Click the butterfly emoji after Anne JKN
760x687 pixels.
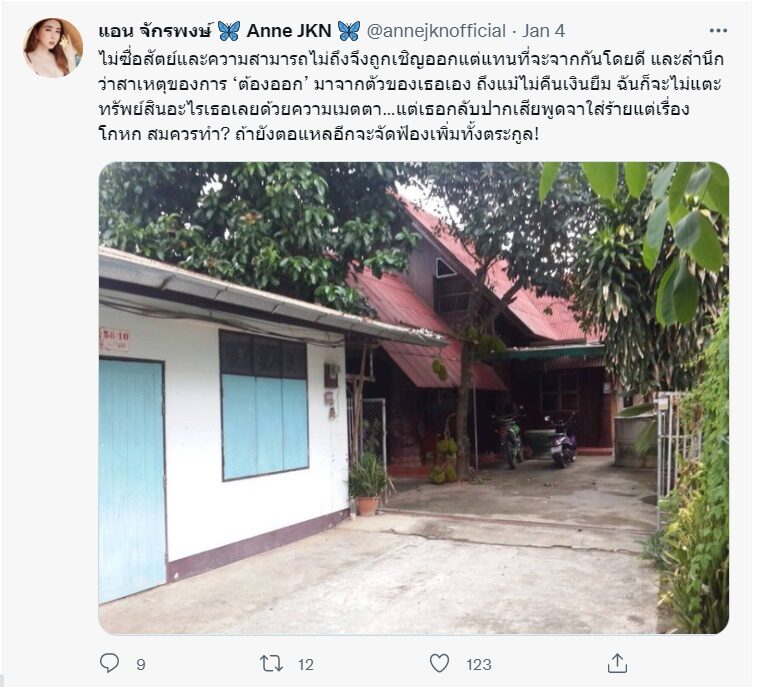349,31
